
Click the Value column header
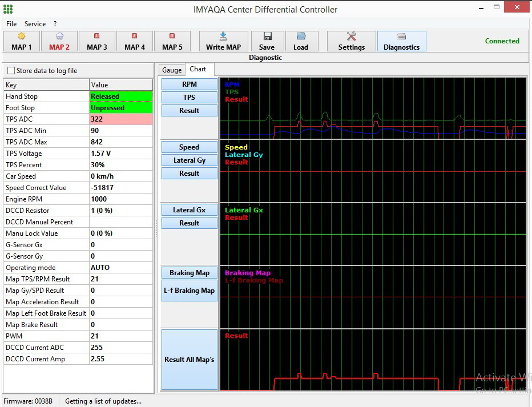click(x=121, y=85)
